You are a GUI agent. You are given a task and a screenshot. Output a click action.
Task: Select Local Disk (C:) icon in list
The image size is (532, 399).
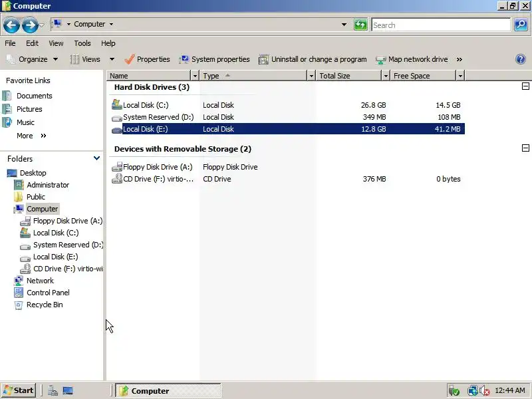coord(117,104)
